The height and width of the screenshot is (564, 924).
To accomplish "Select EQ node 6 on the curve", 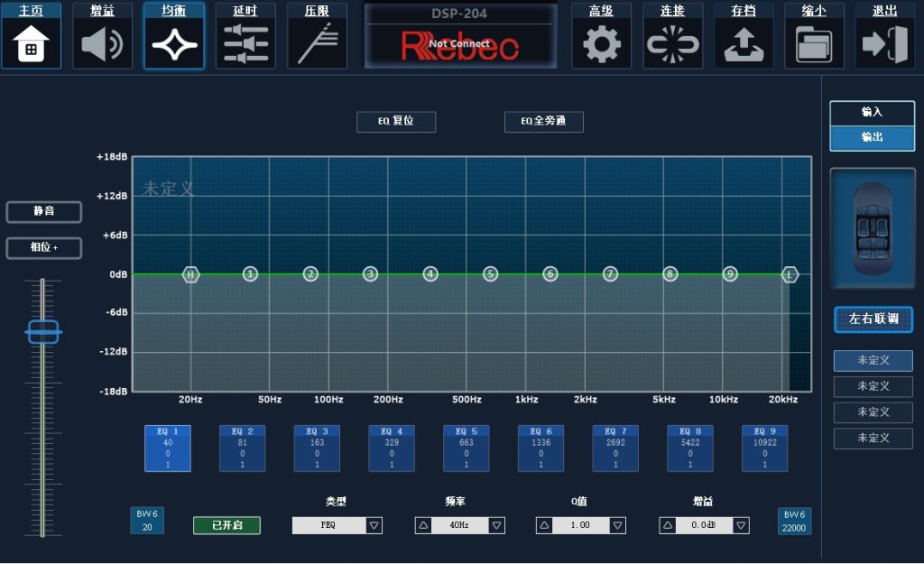I will pyautogui.click(x=550, y=274).
